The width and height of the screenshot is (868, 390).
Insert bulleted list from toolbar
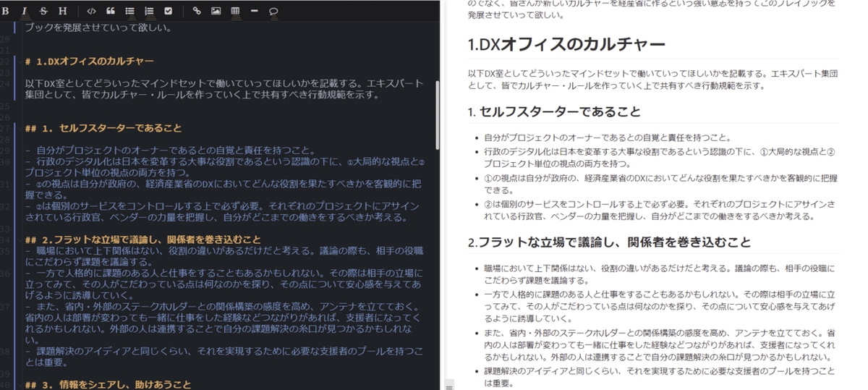pos(130,11)
